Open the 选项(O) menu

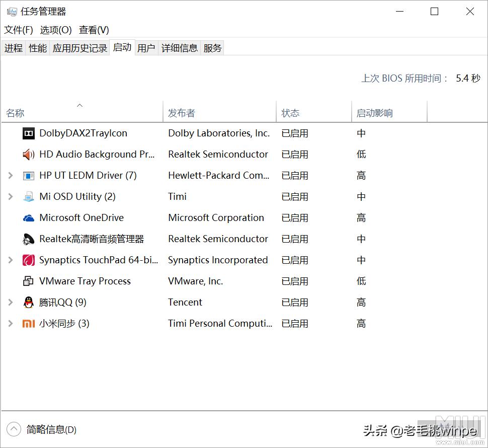pos(56,30)
